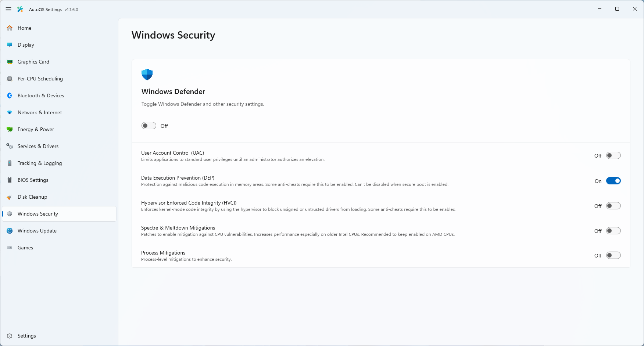Click the Windows Update sync icon
The height and width of the screenshot is (346, 644).
[10, 231]
